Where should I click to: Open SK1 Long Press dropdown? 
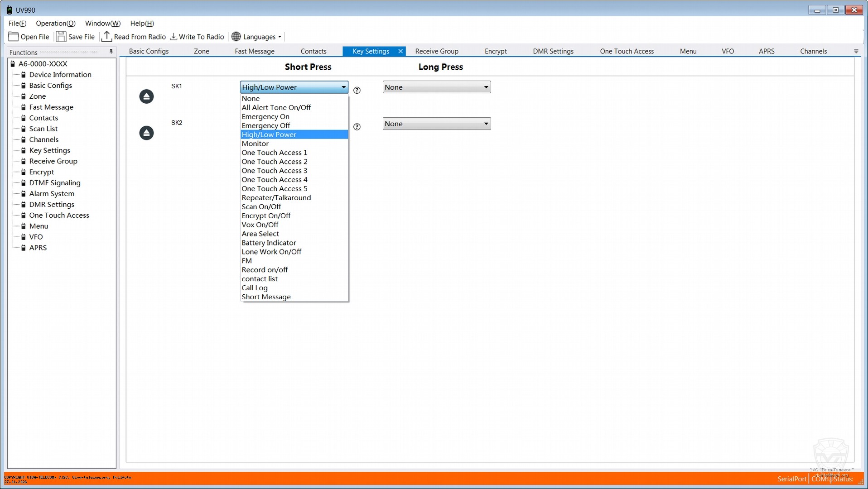pos(436,87)
